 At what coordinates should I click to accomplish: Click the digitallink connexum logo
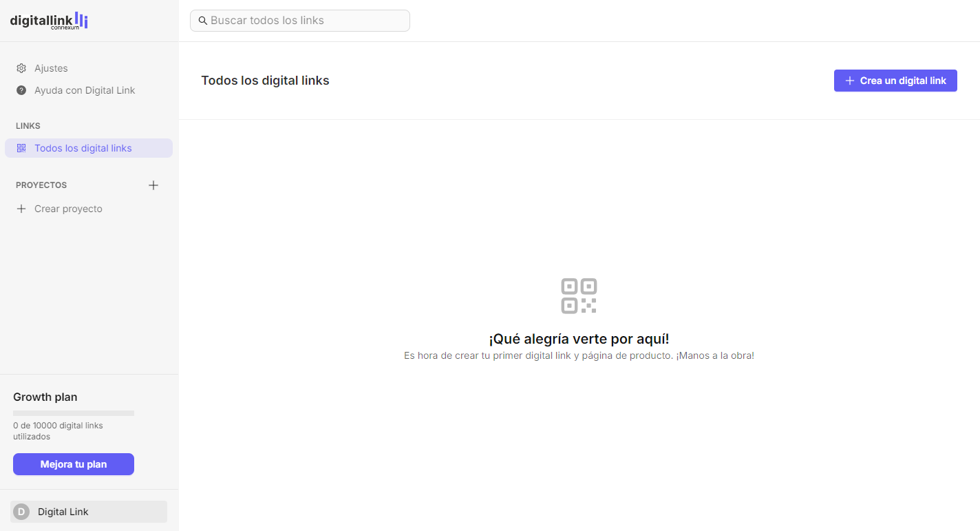tap(49, 21)
